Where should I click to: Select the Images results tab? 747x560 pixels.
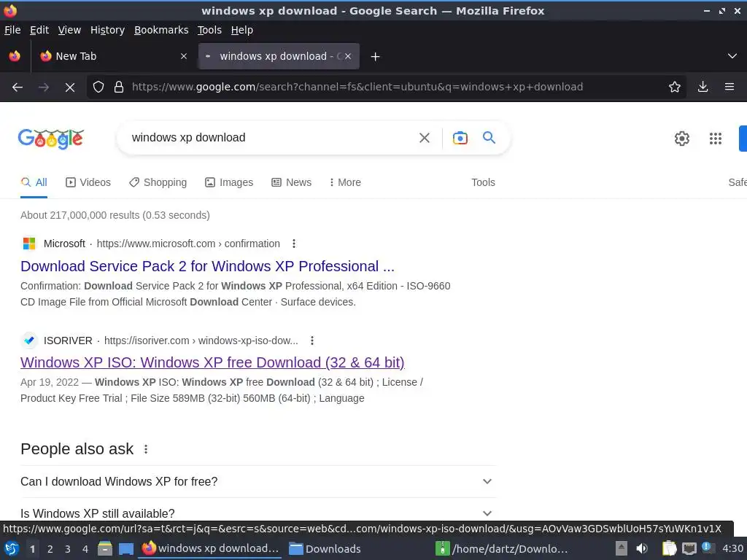click(229, 182)
